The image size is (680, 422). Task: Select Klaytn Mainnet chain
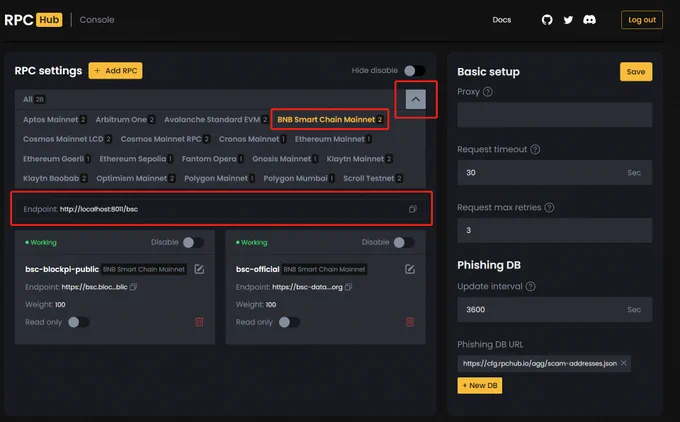tap(360, 159)
